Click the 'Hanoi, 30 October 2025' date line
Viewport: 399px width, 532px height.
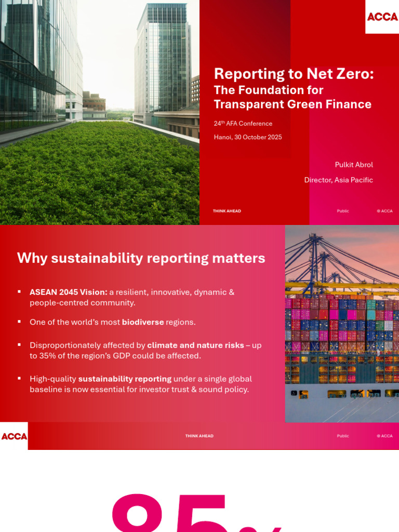(248, 137)
